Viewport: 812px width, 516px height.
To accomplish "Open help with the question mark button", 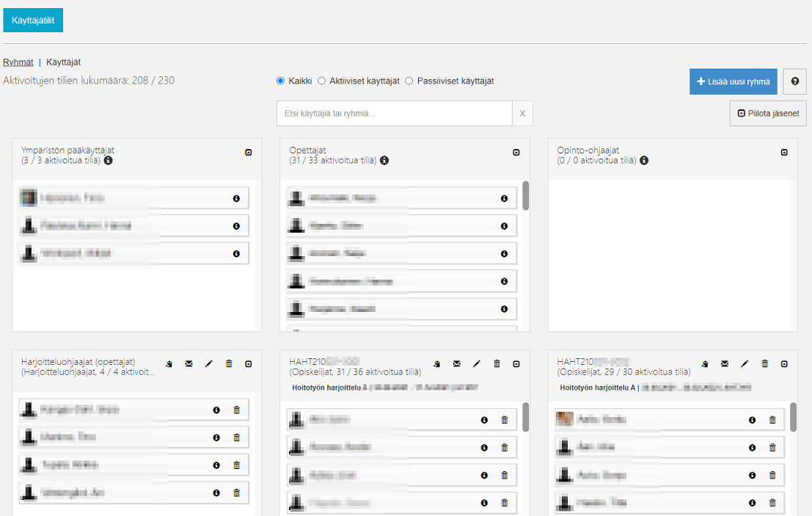I will point(794,81).
